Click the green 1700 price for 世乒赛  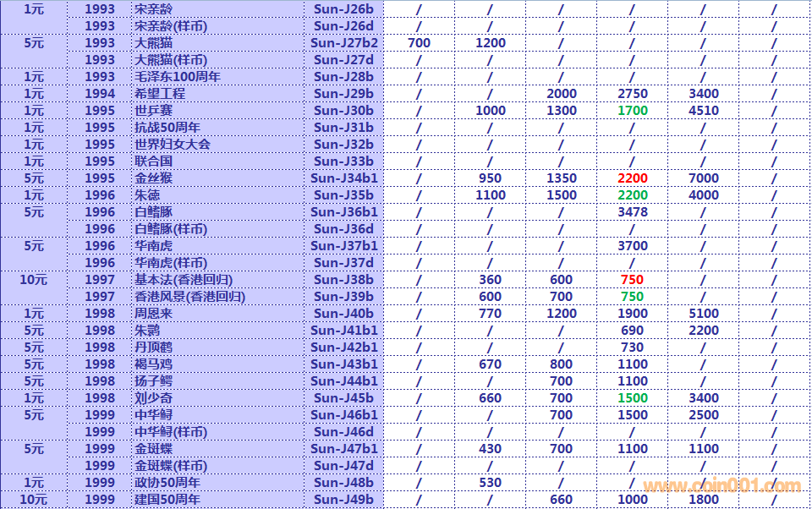pos(632,111)
